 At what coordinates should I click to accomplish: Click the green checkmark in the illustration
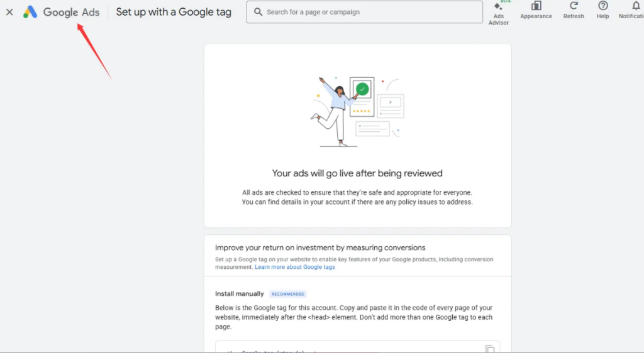pyautogui.click(x=362, y=90)
